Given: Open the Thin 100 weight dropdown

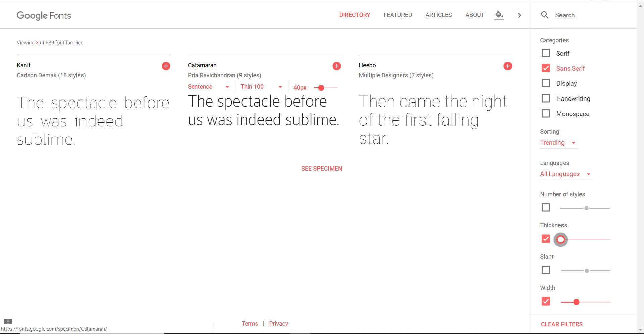Looking at the screenshot, I should pos(261,86).
